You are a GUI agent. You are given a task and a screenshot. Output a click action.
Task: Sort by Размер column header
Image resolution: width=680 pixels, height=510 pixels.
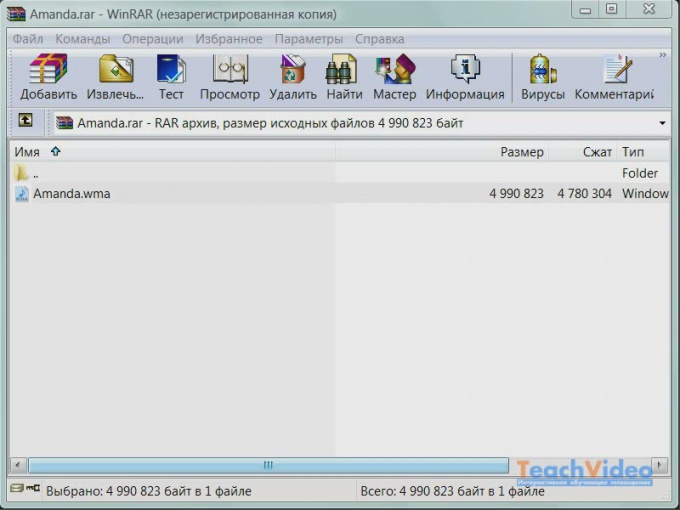(x=521, y=152)
